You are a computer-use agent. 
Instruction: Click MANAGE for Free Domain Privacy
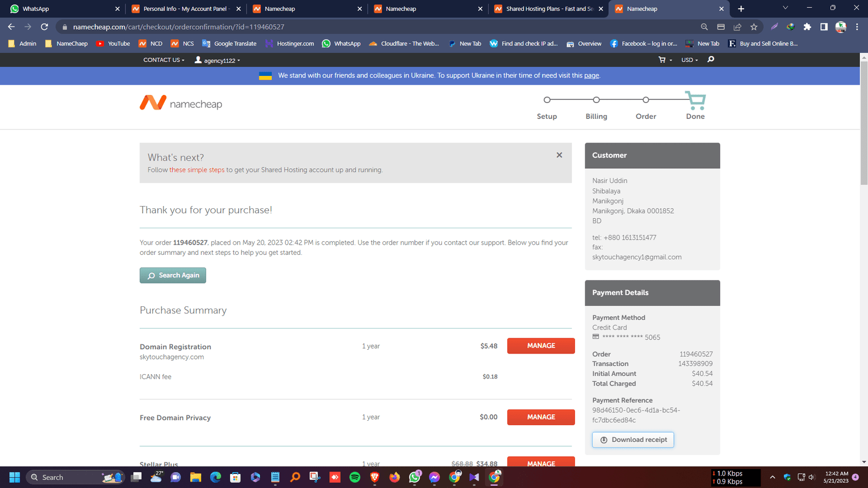(541, 417)
